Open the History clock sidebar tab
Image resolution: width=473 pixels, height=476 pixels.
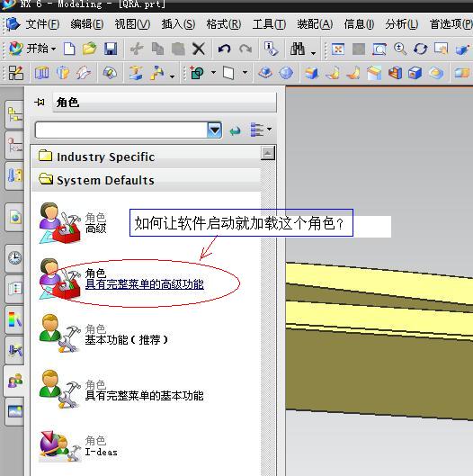pos(15,258)
